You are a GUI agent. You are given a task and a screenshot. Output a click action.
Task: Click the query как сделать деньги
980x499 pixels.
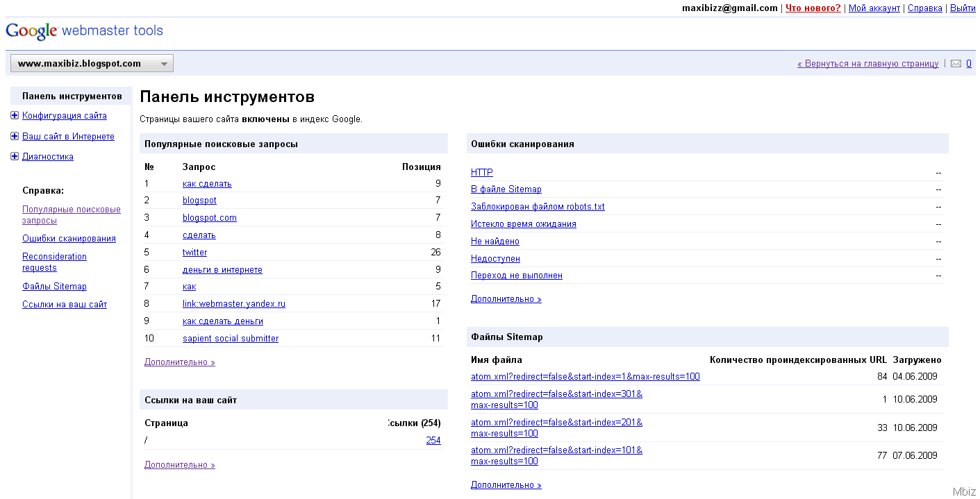223,321
